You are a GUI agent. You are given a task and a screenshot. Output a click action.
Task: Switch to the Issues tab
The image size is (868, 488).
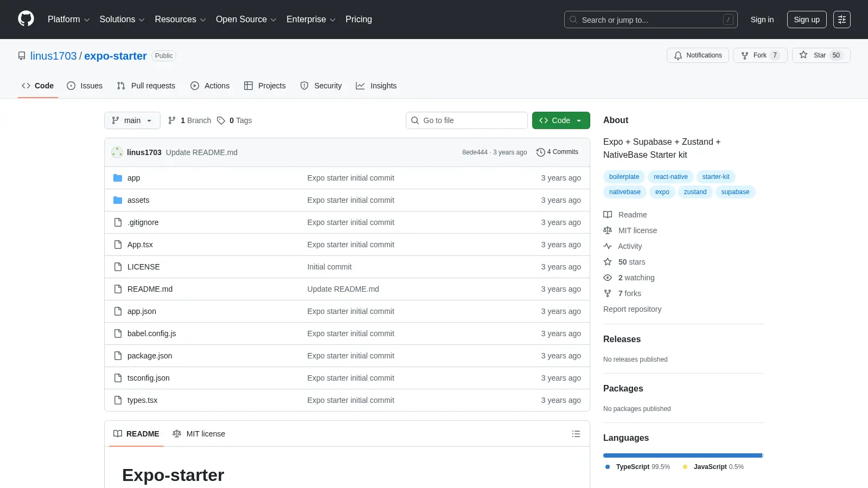[x=85, y=86]
